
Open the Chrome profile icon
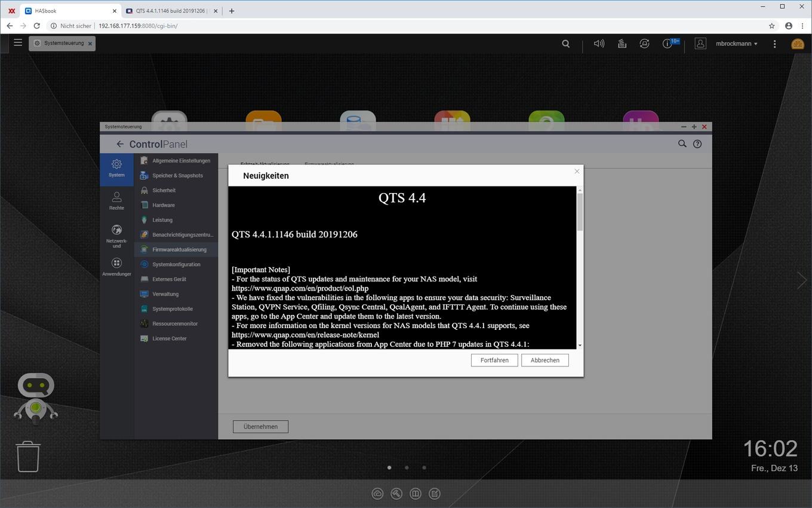pyautogui.click(x=789, y=26)
